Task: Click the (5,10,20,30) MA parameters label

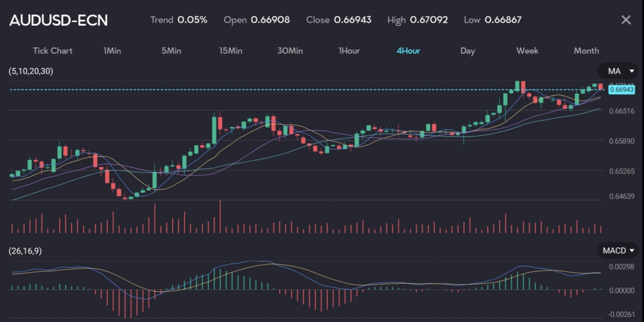Action: [x=31, y=71]
